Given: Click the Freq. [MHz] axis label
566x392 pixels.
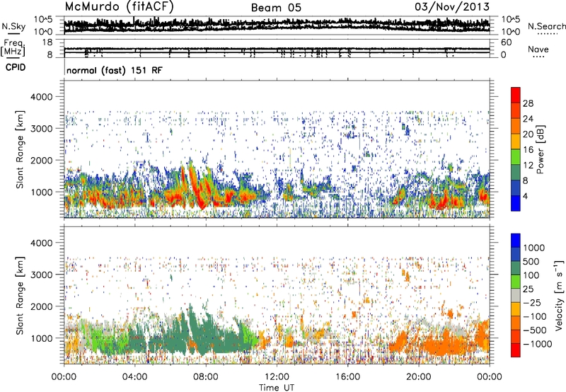Looking at the screenshot, I should [x=13, y=47].
